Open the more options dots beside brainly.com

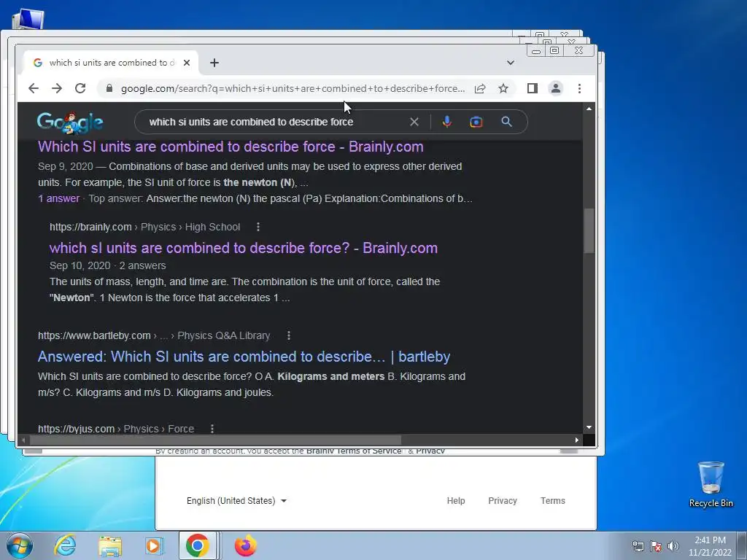(258, 227)
